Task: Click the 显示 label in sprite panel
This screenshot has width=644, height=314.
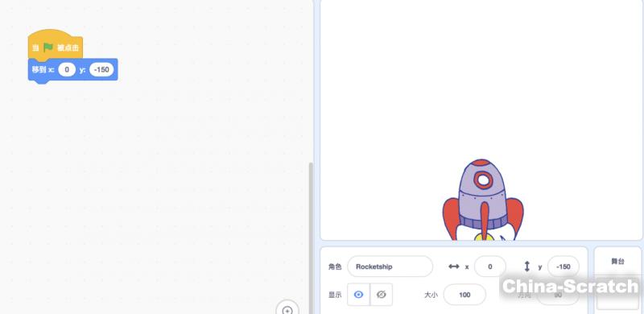Action: [x=335, y=295]
